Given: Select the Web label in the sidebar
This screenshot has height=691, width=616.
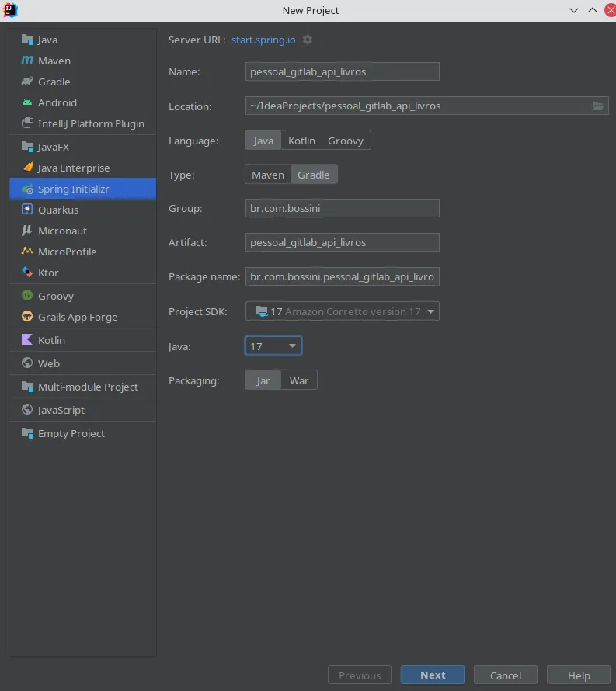Looking at the screenshot, I should pos(48,363).
